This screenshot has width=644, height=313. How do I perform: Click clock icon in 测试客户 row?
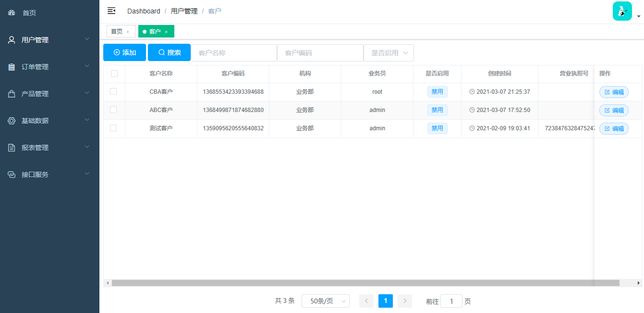[x=472, y=128]
